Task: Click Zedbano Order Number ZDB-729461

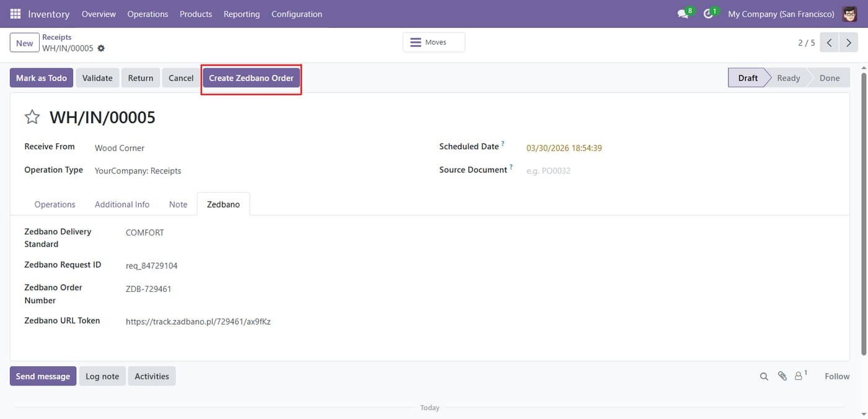Action: (x=149, y=289)
